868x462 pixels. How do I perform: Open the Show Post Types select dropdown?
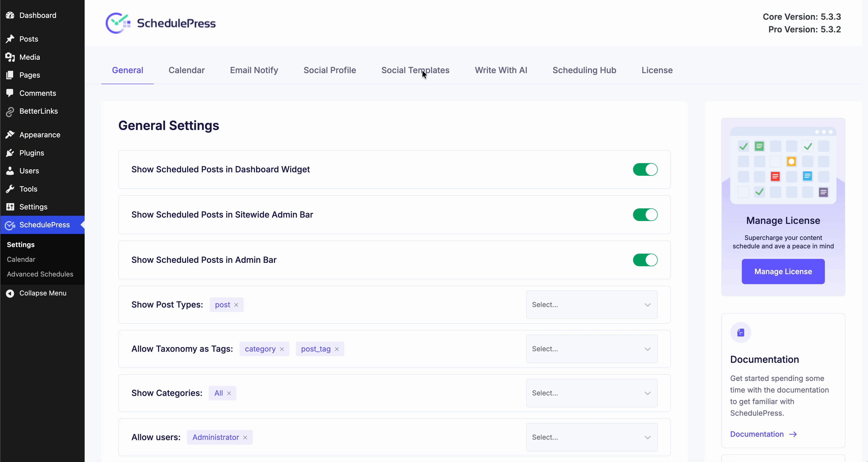click(592, 304)
